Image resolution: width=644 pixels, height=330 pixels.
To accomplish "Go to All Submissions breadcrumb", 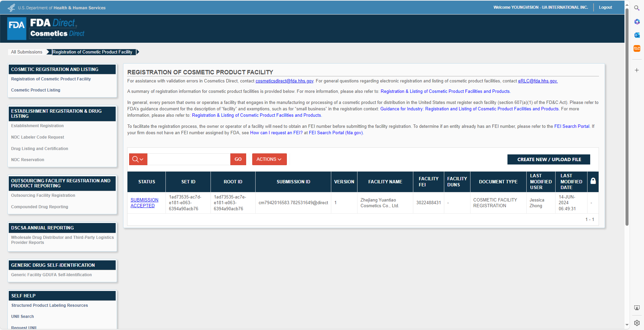I will [x=27, y=52].
